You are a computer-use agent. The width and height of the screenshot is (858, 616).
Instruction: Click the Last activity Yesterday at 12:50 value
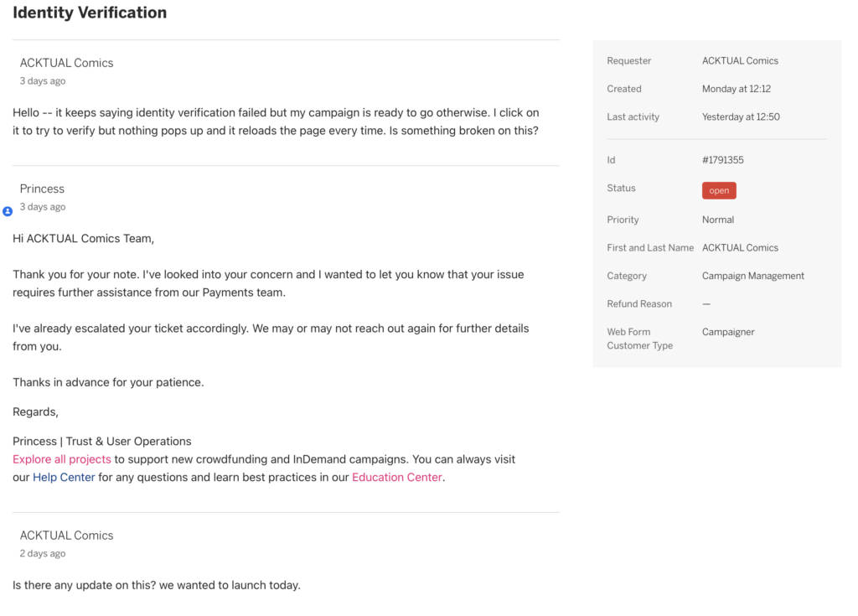pos(741,116)
